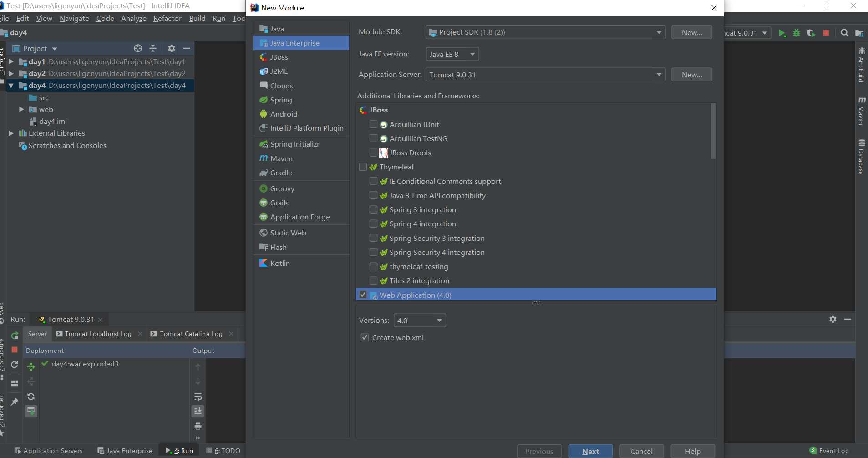Check Spring Security 4 integration
This screenshot has width=868, height=458.
[x=373, y=252]
